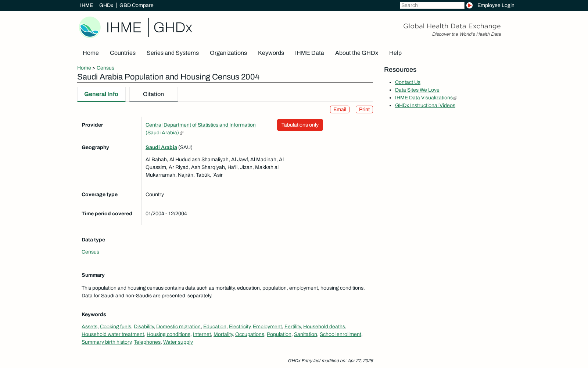The width and height of the screenshot is (588, 368).
Task: Open the Housing conditions keyword
Action: [x=168, y=334]
